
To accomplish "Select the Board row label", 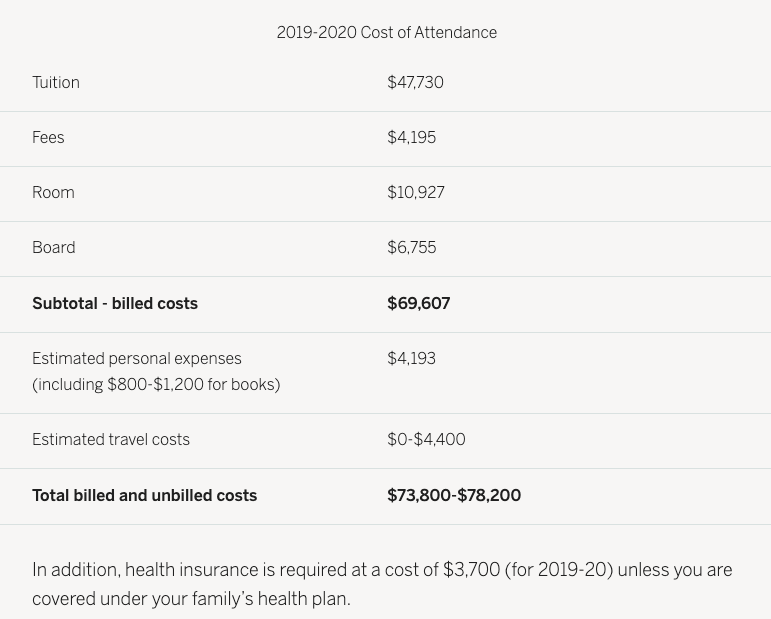I will [54, 248].
